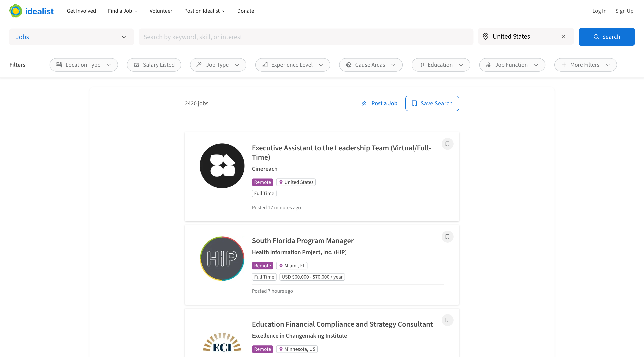Screen dimensions: 644x357
Task: Click the ECI organization logo
Action: click(222, 342)
